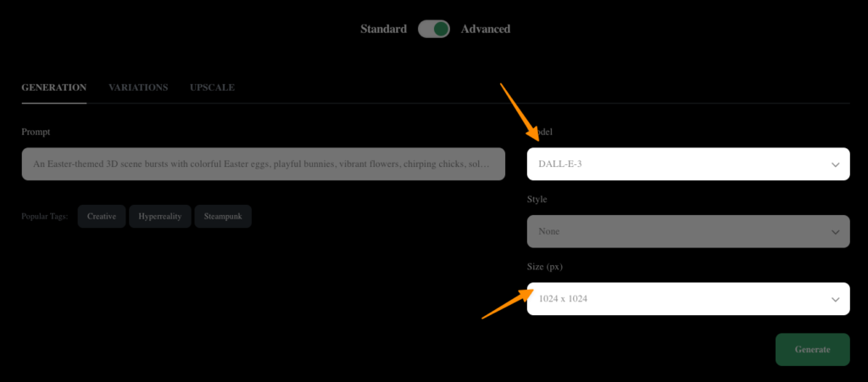Click the Advanced mode label

point(486,29)
